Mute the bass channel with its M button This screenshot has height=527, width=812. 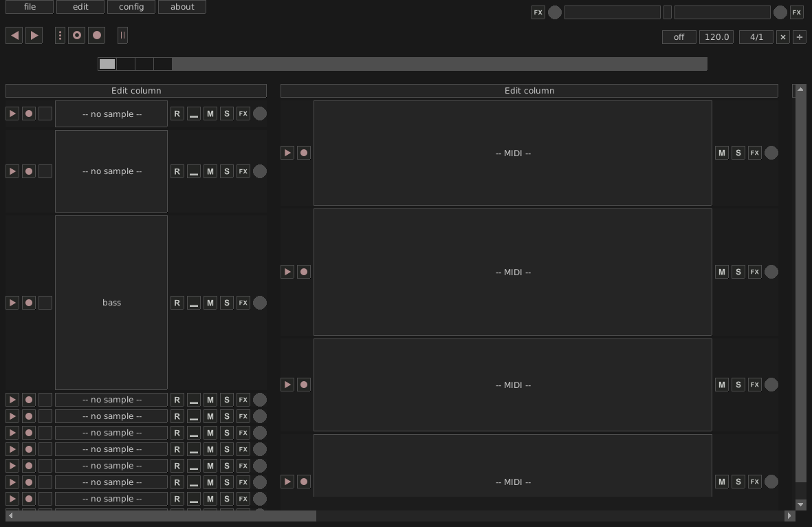[210, 303]
